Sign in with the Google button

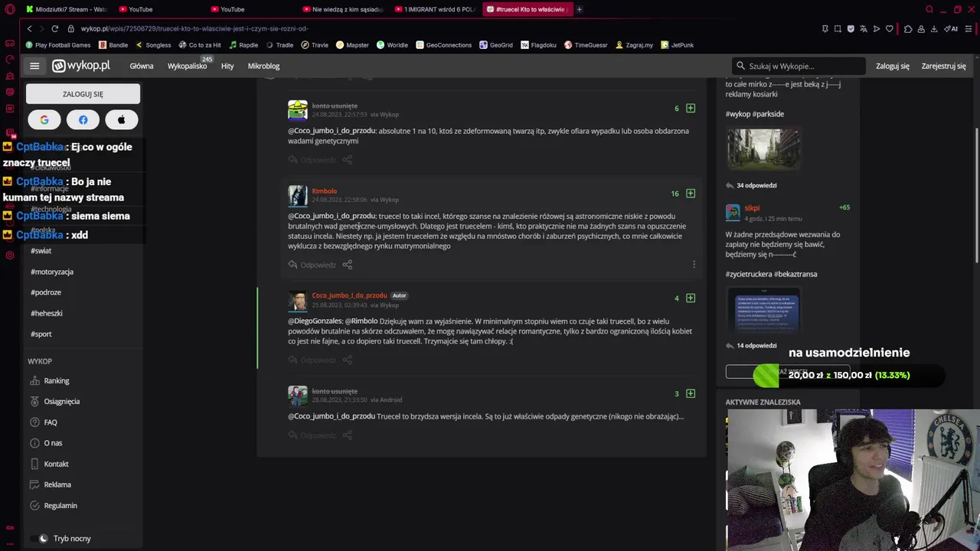pos(44,120)
